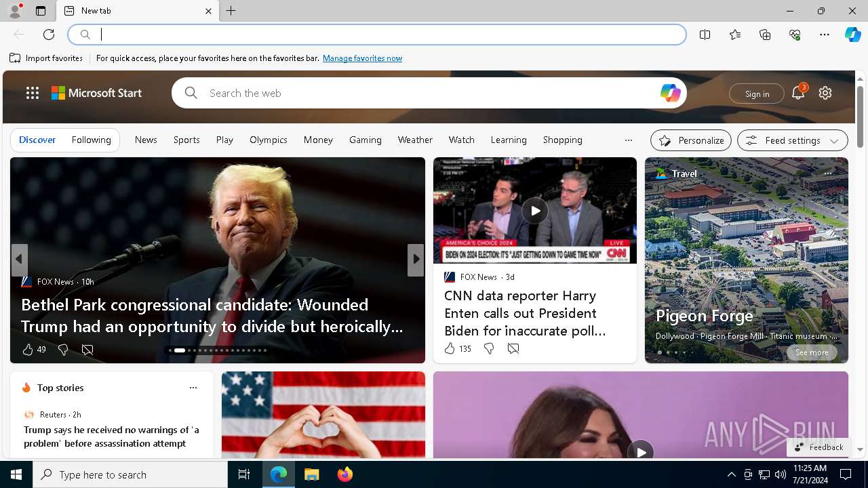This screenshot has height=488, width=868.
Task: Open the News category
Action: pyautogui.click(x=146, y=140)
